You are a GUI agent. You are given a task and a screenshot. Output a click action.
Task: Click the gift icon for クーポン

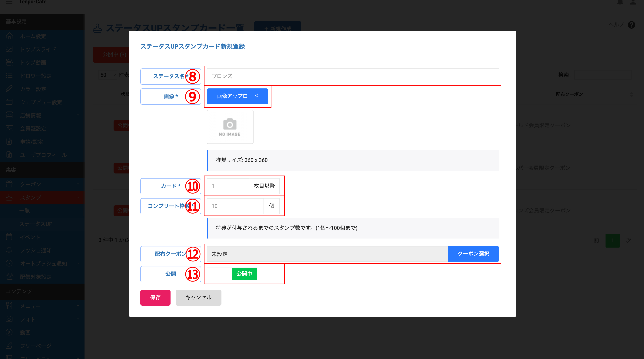[9, 184]
